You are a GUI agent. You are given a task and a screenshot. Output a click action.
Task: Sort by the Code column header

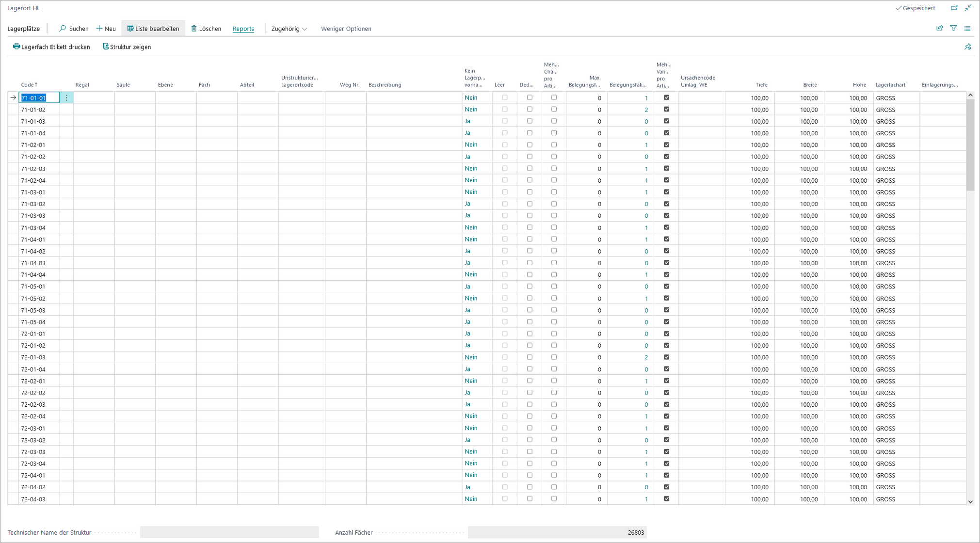click(x=29, y=85)
